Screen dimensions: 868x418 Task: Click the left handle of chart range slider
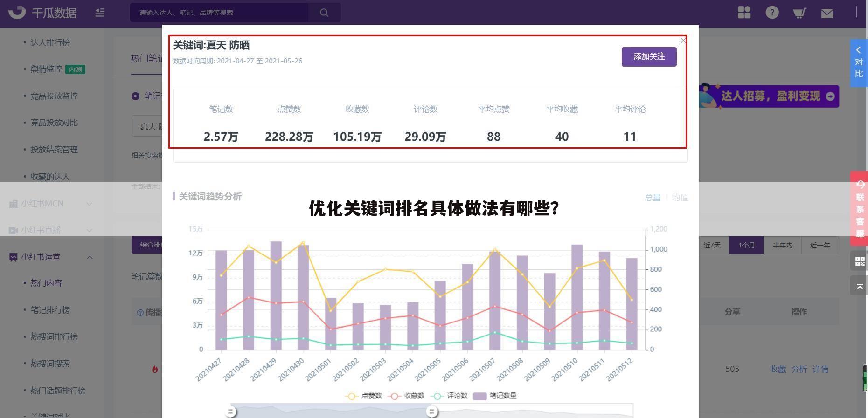click(230, 411)
